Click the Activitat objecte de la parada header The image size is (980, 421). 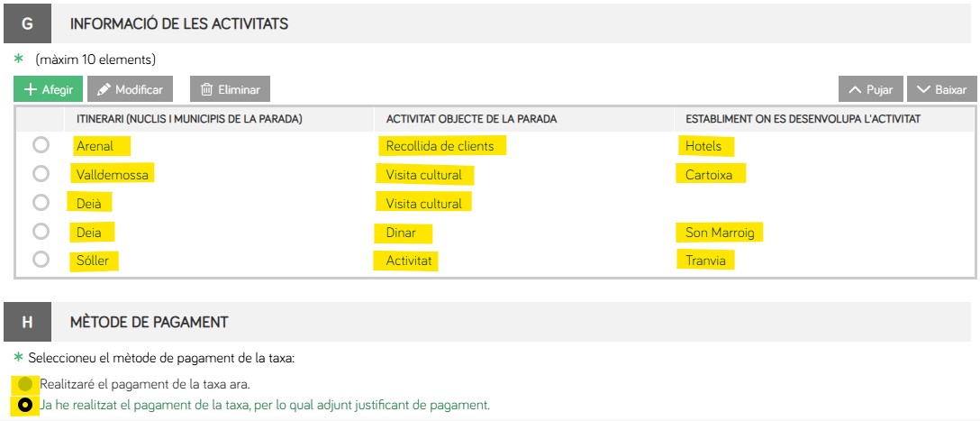[471, 119]
